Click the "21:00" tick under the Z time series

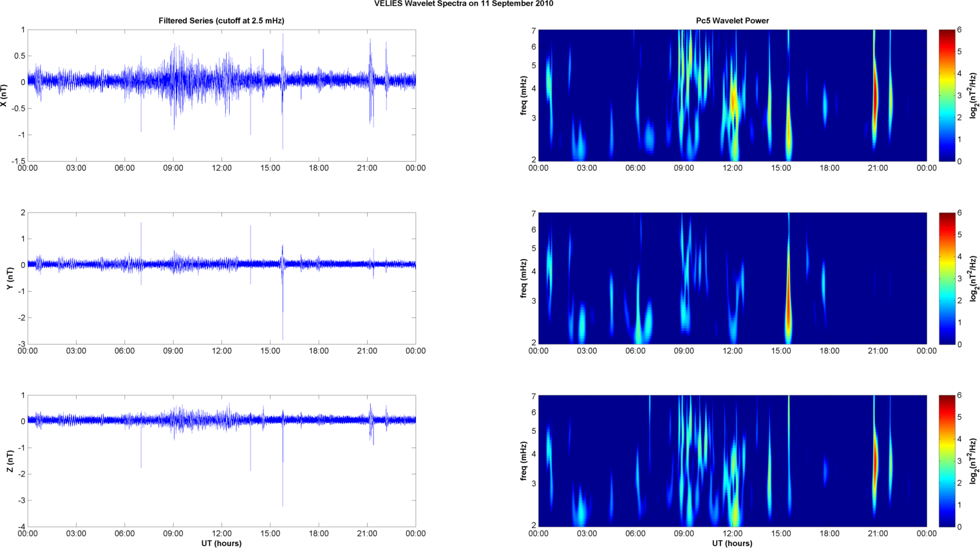(367, 534)
